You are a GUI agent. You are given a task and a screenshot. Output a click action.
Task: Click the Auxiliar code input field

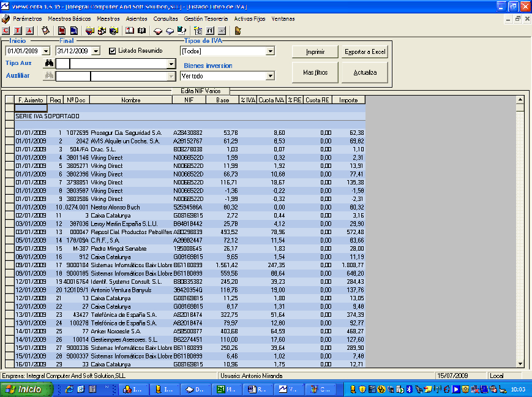coord(73,77)
